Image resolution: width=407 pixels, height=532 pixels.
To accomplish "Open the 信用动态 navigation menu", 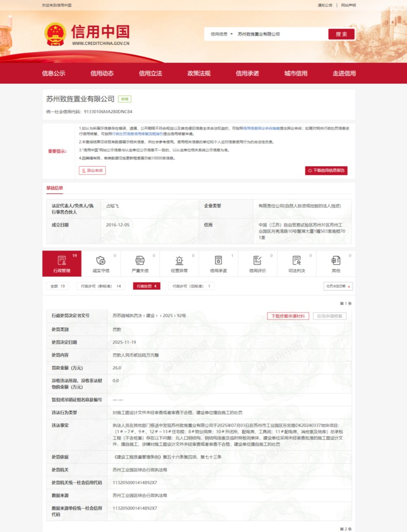I will 102,73.
